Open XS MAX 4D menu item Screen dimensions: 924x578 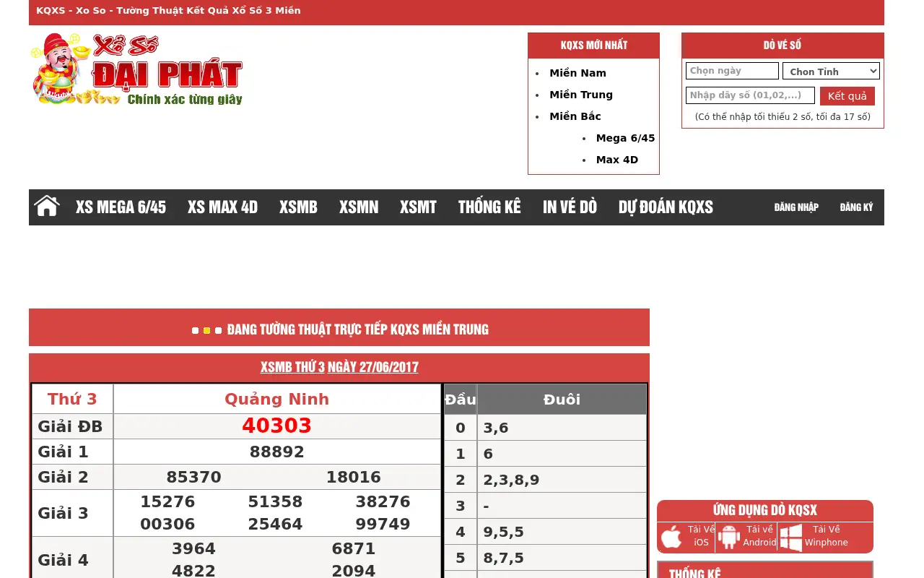(222, 207)
